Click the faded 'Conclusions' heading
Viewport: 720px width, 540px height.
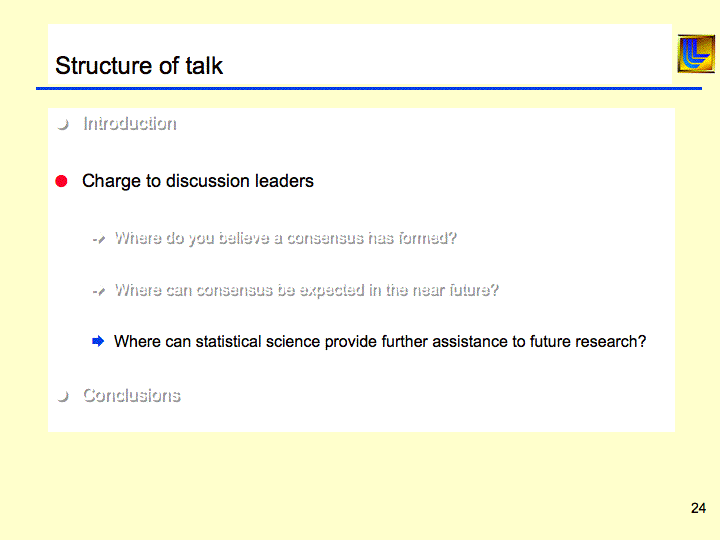tap(131, 395)
